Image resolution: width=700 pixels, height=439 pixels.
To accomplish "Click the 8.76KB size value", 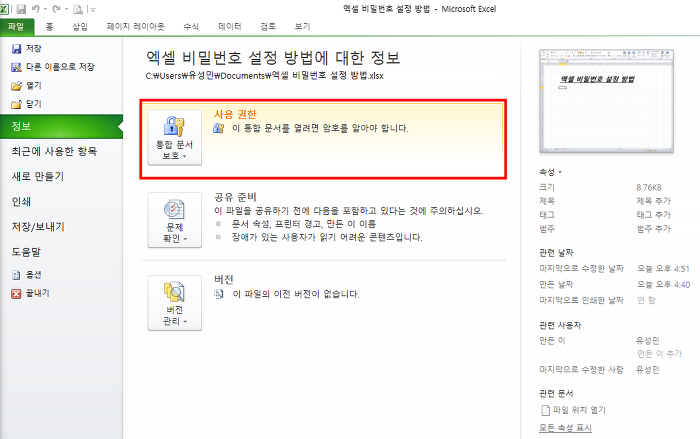I will click(x=649, y=187).
